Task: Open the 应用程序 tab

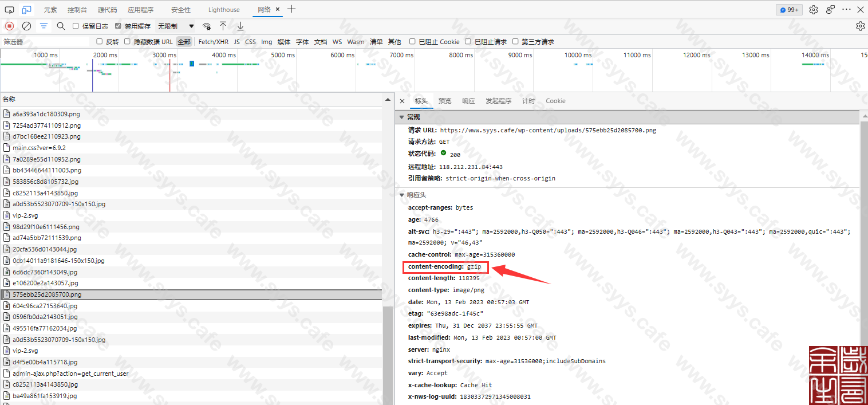Action: coord(140,10)
